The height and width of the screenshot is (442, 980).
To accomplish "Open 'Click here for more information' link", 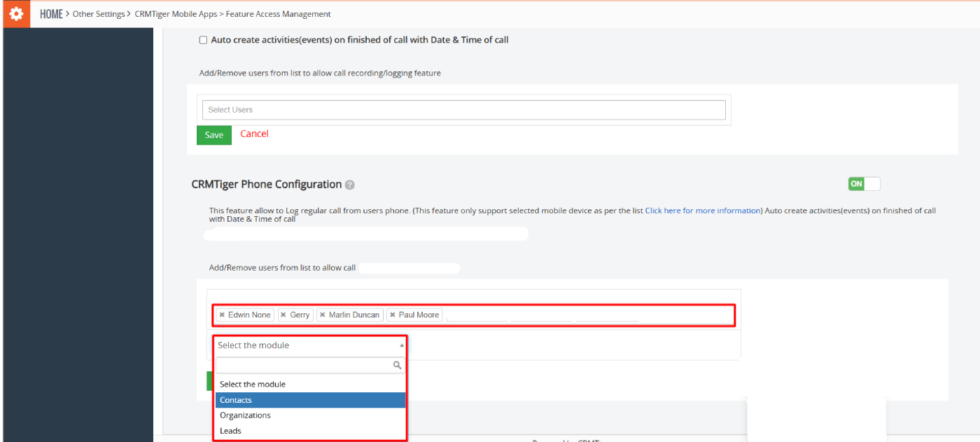I will [x=702, y=211].
